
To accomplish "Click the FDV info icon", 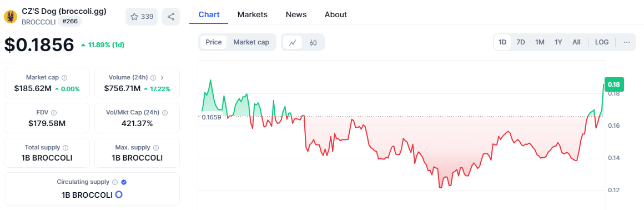I will point(54,112).
